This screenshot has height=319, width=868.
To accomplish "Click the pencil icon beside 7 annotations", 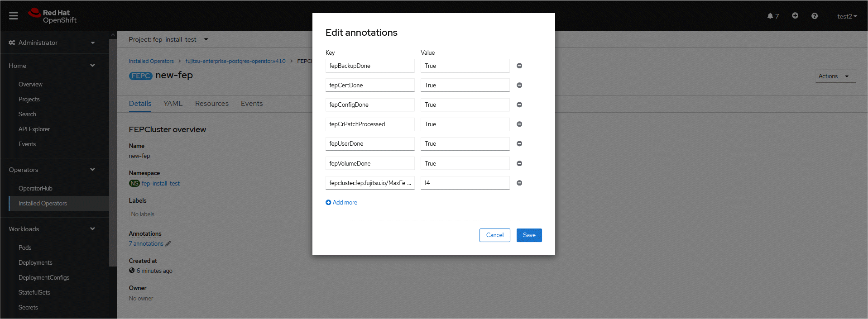I will tap(168, 243).
